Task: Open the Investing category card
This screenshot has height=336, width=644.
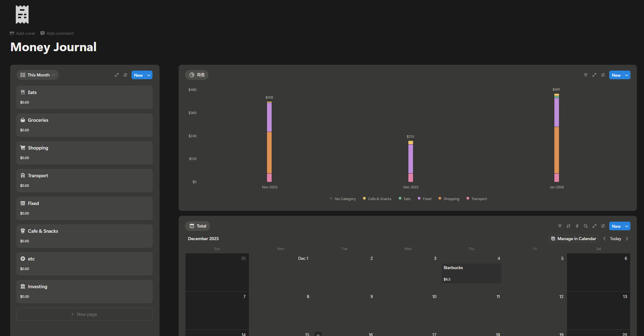Action: 84,292
